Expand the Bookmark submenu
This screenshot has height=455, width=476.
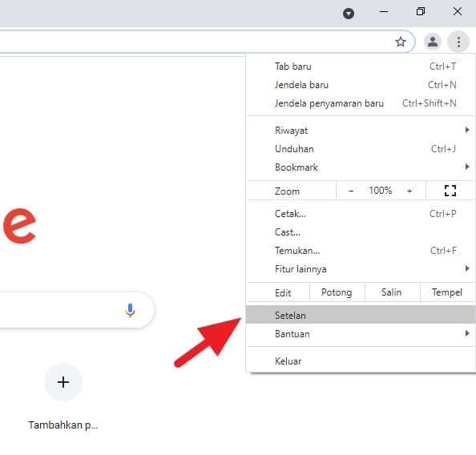pos(361,167)
